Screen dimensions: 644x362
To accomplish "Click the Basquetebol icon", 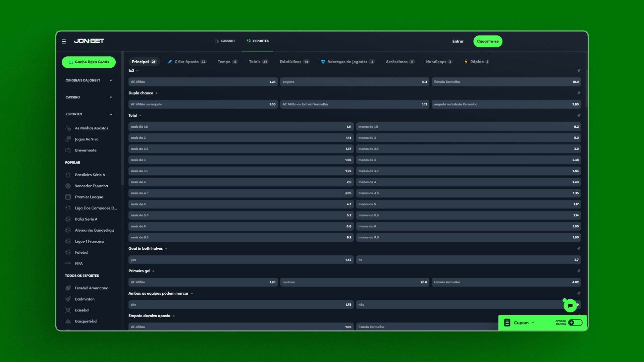I will tap(68, 321).
